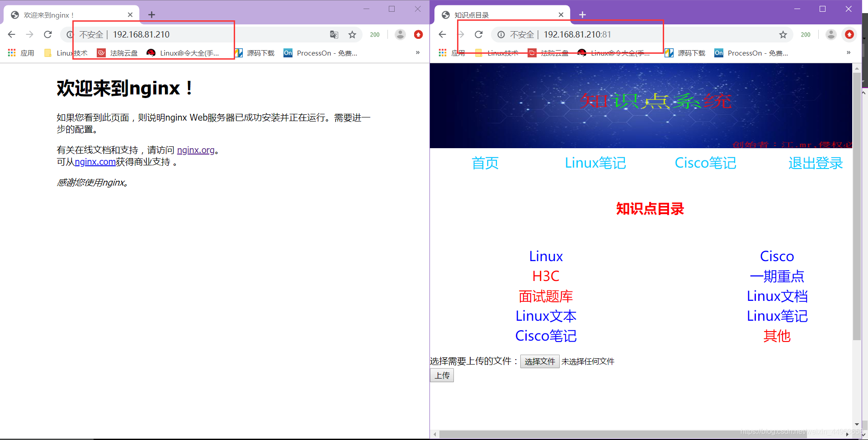Click the horizontal scrollbar at page bottom
The height and width of the screenshot is (440, 868).
point(633,434)
